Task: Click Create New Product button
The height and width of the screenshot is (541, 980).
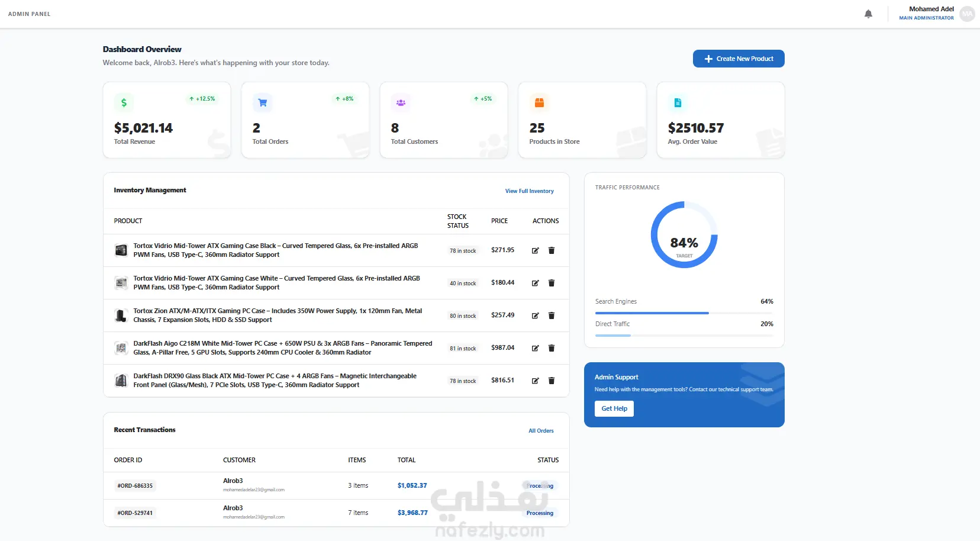Action: coord(739,59)
